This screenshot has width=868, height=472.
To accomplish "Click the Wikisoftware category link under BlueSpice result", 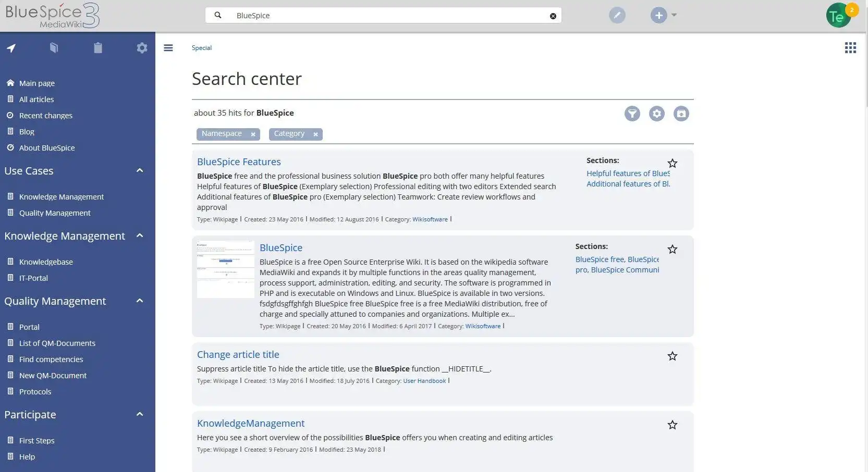I will [x=483, y=326].
